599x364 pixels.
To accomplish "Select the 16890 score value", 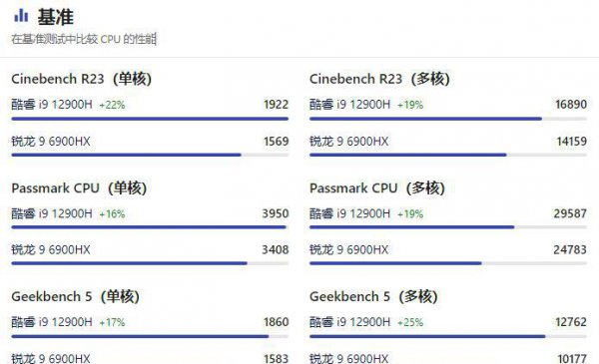I will (571, 104).
